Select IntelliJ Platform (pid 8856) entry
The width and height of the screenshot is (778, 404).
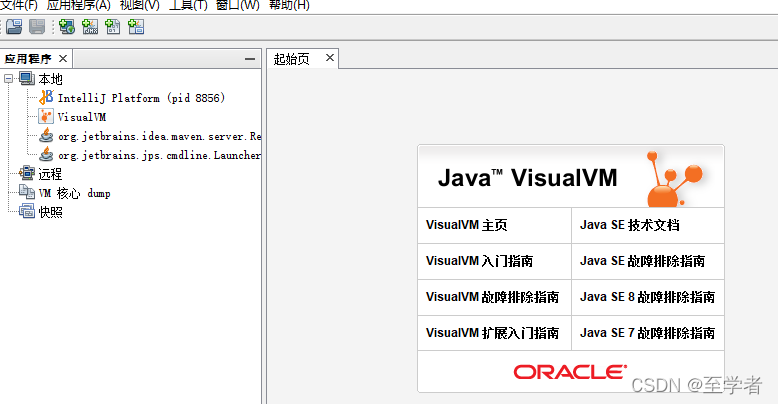point(141,98)
